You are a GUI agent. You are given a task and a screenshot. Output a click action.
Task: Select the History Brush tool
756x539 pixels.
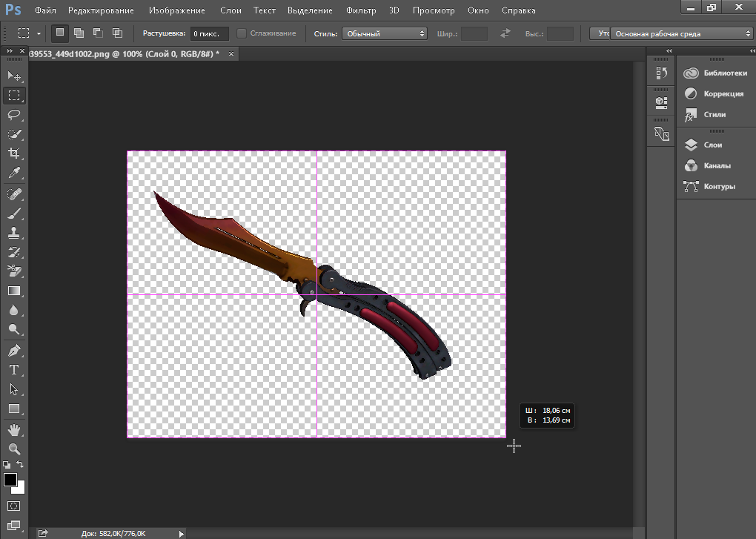[x=14, y=252]
